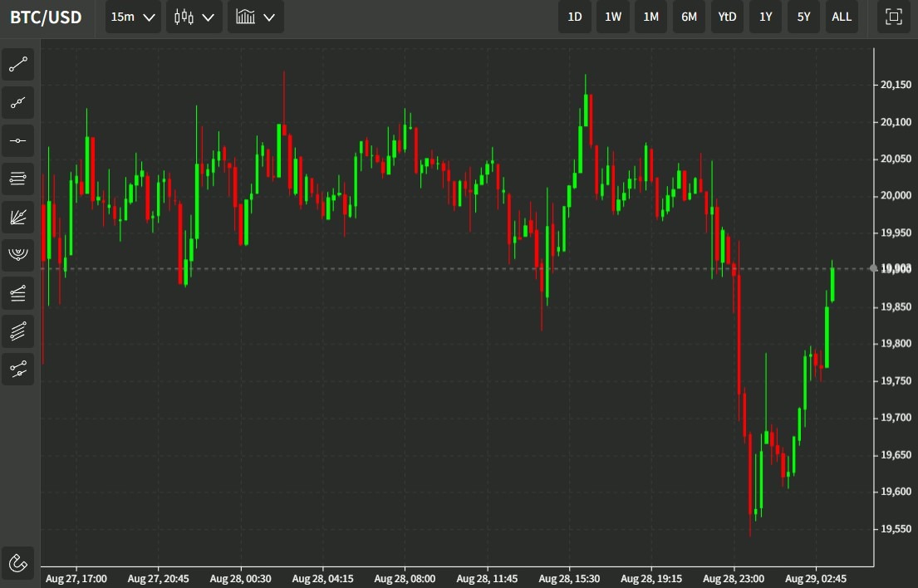Viewport: 918px width, 588px height.
Task: Display ALL available price history
Action: coord(842,17)
